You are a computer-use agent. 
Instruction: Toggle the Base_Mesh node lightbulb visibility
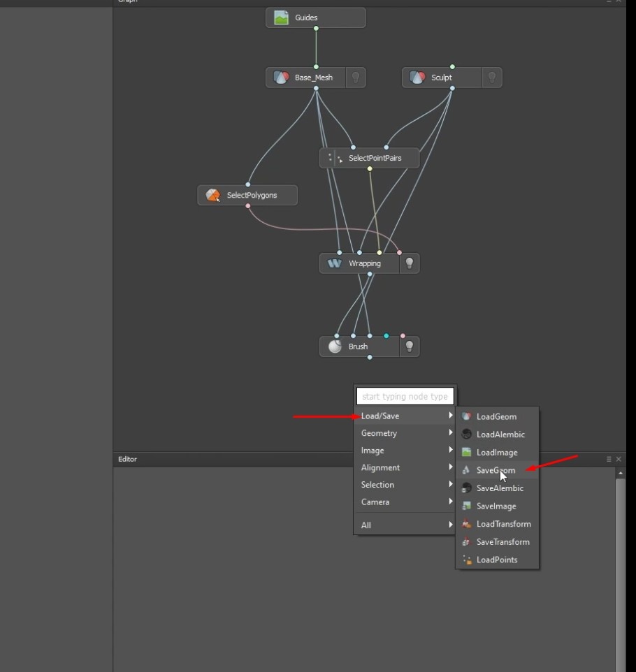click(356, 78)
